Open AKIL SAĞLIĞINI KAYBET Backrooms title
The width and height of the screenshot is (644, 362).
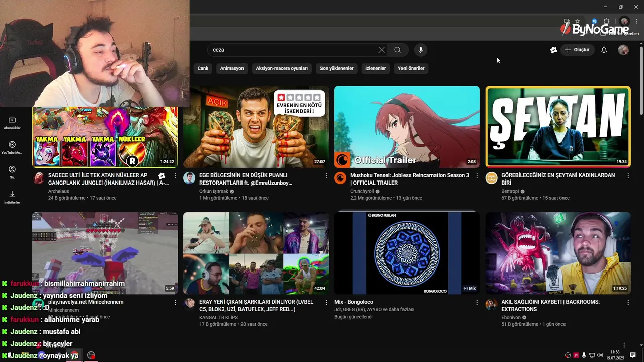(x=550, y=305)
